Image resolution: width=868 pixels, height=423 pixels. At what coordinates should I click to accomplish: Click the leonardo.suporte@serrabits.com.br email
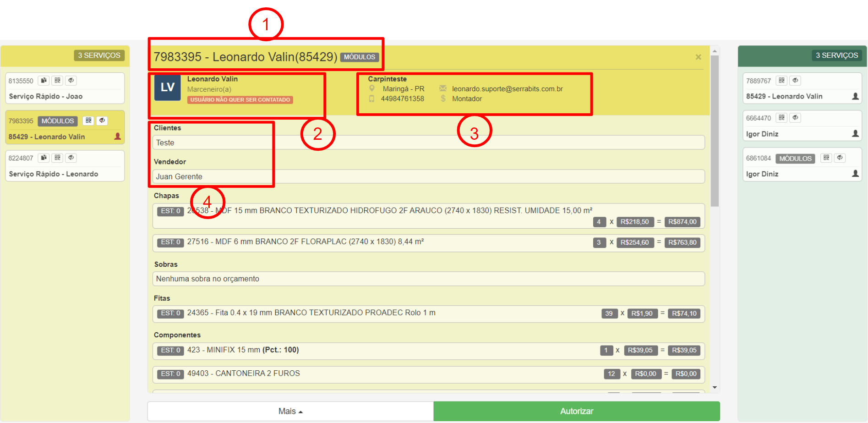coord(507,89)
